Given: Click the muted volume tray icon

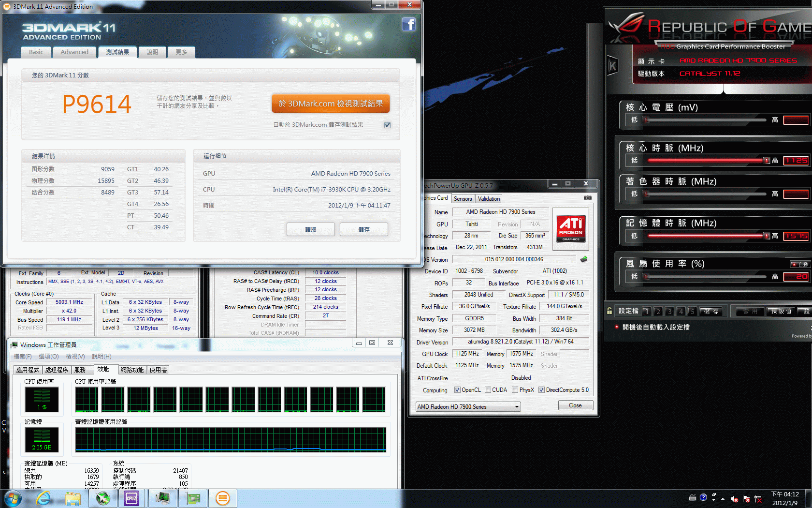Looking at the screenshot, I should coord(735,499).
